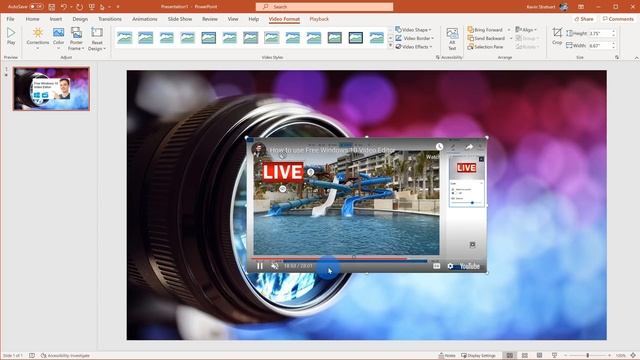
Task: Switch to the Animations tab
Action: (144, 19)
